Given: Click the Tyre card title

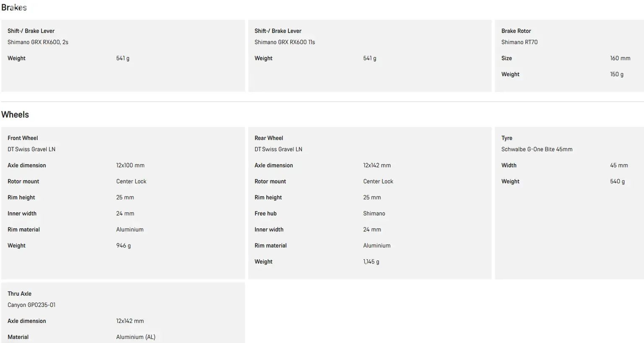Looking at the screenshot, I should click(x=507, y=138).
